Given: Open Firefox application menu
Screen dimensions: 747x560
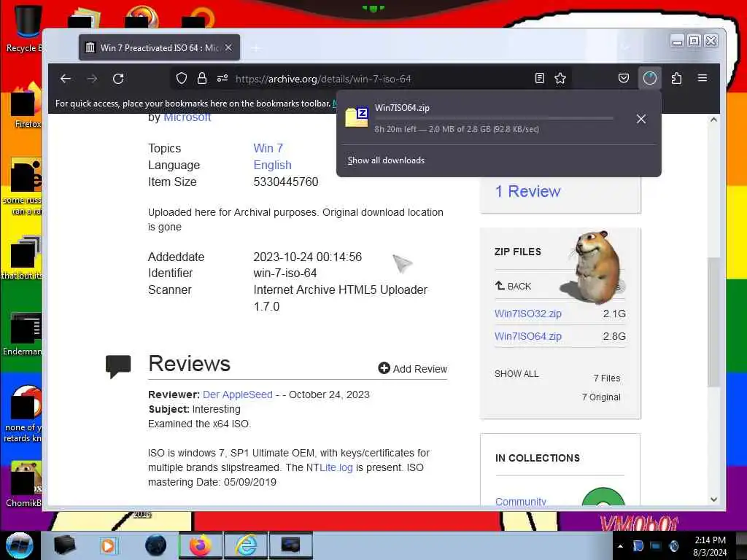Looking at the screenshot, I should click(703, 78).
